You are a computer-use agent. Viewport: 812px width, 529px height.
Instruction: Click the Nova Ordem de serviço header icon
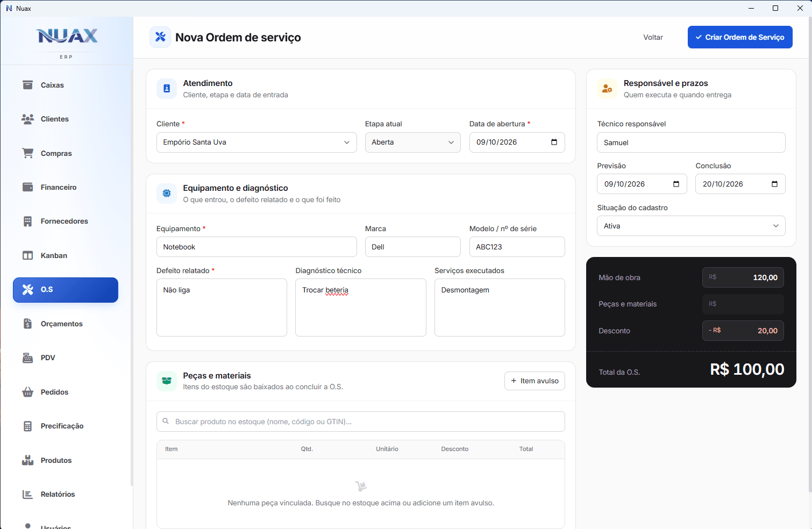[160, 37]
